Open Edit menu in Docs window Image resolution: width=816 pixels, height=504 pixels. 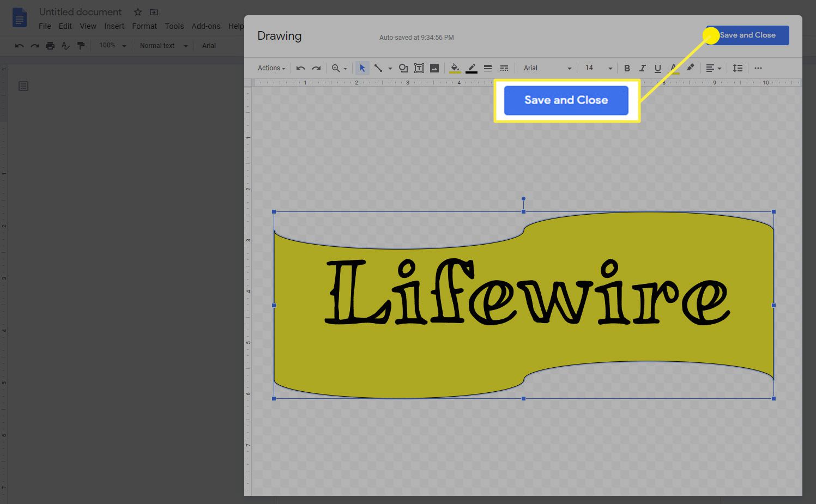[65, 26]
